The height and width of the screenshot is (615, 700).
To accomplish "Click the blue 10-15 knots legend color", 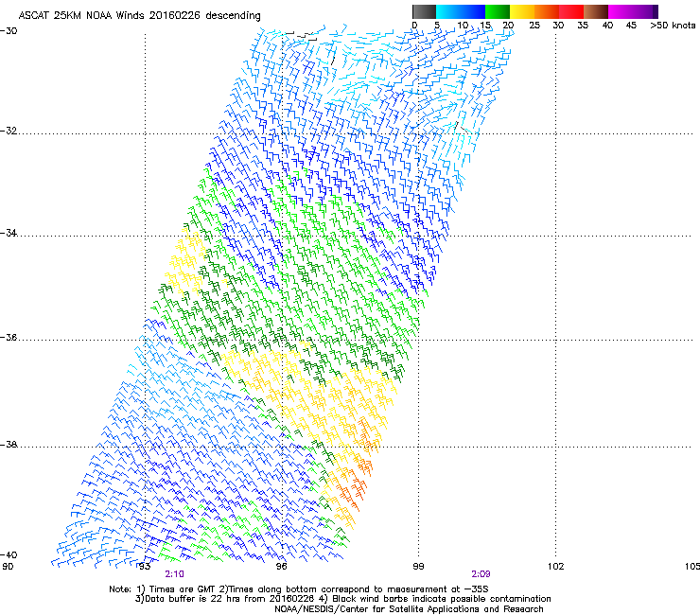I will coord(473,11).
